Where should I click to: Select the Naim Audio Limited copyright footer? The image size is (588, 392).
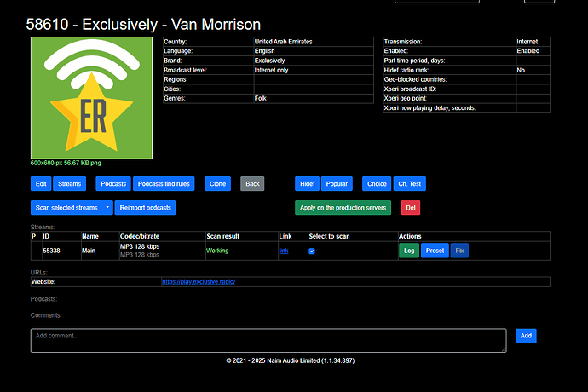click(x=291, y=360)
